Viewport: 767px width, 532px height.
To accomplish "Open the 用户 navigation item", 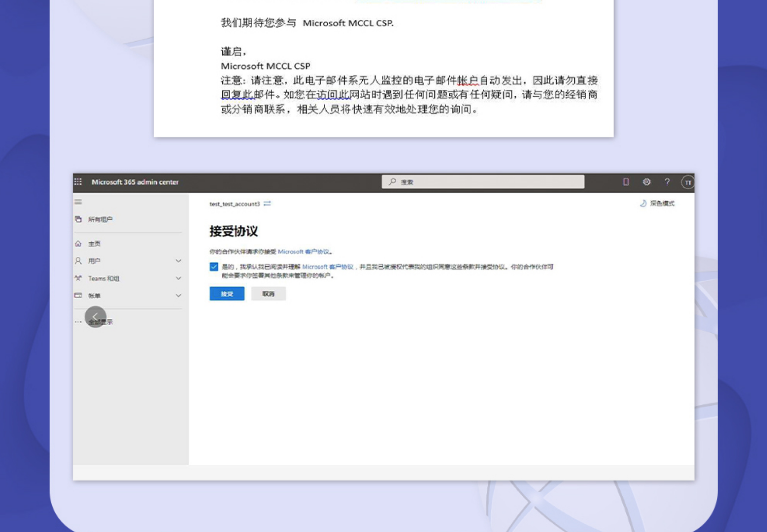I will coord(95,261).
